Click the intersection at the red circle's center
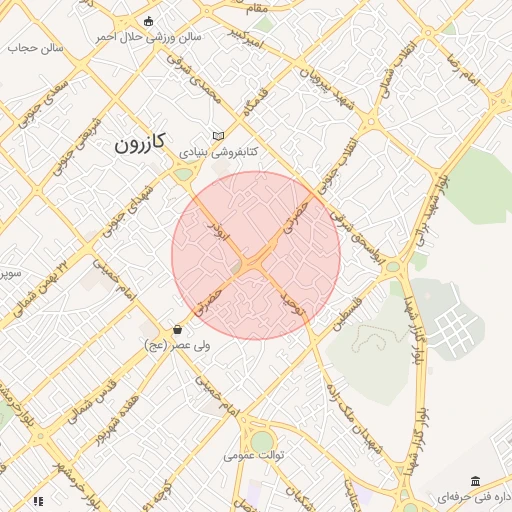The height and width of the screenshot is (512, 512). tap(254, 261)
